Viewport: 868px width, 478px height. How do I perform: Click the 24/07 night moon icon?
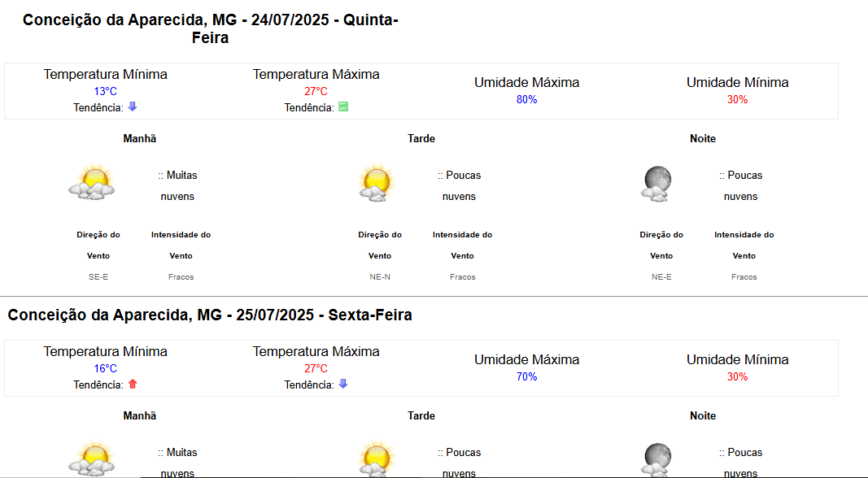coord(657,183)
